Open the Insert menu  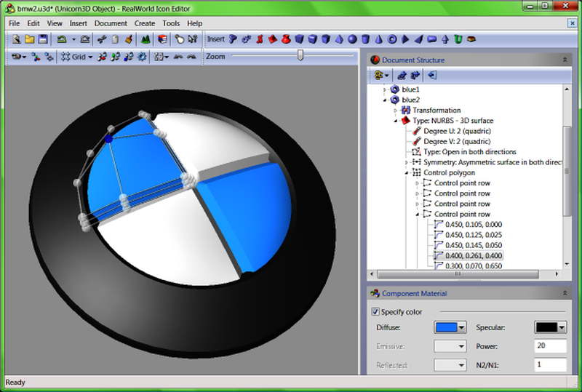[x=79, y=23]
